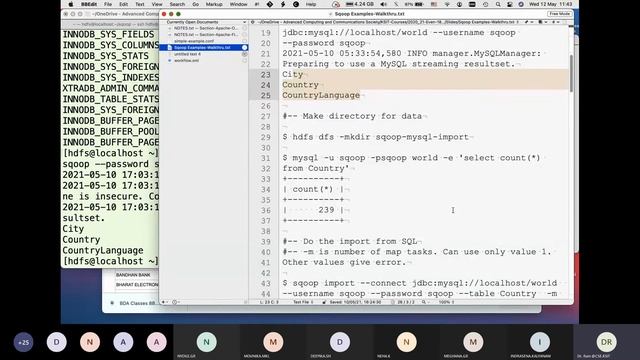Click the memory usage 4.24 GB indicator

[359, 4]
